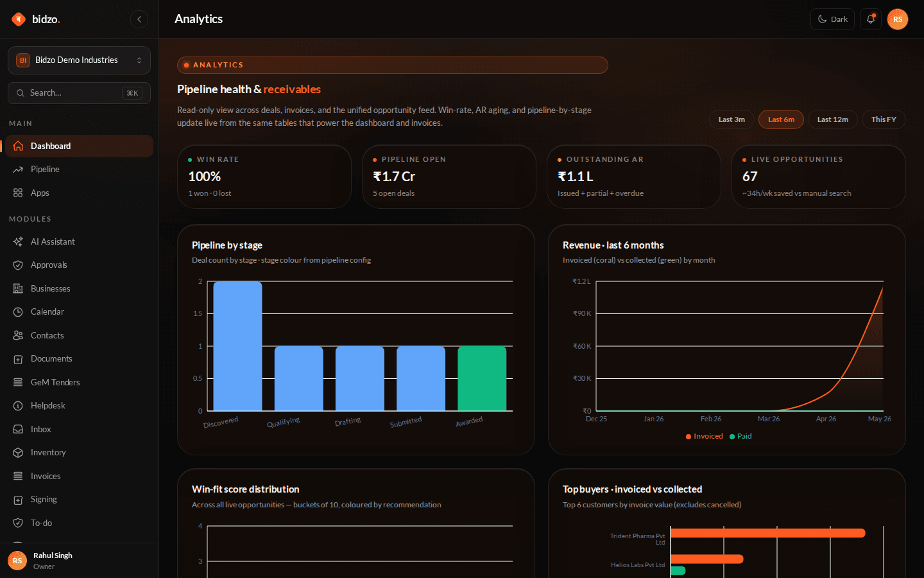Click the Trident Pharma invoiced bar

click(x=768, y=533)
